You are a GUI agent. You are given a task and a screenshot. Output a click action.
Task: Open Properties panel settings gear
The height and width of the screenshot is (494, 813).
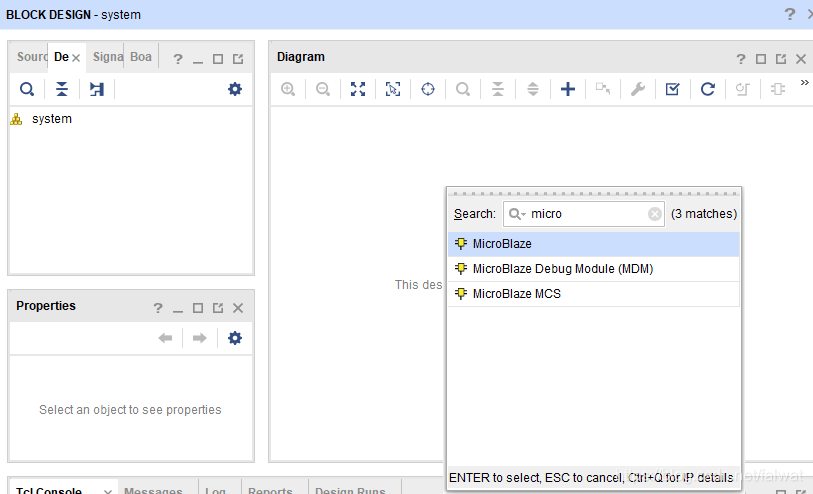[235, 338]
